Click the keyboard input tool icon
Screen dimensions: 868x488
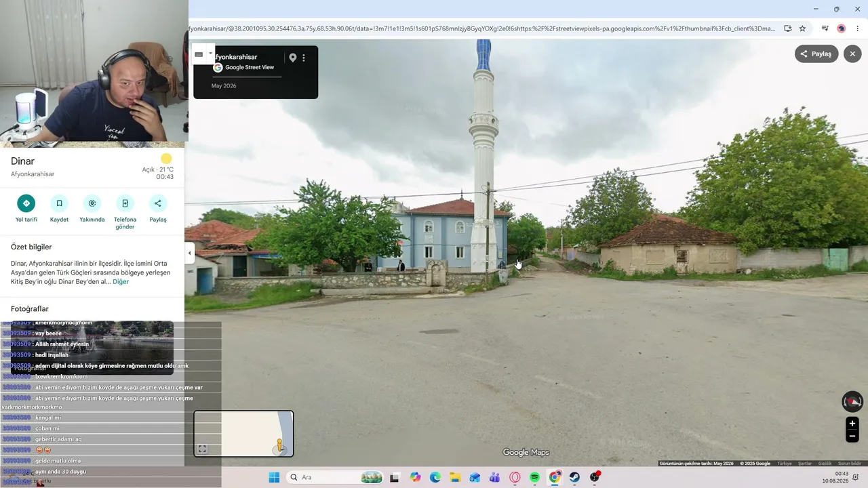tap(199, 54)
